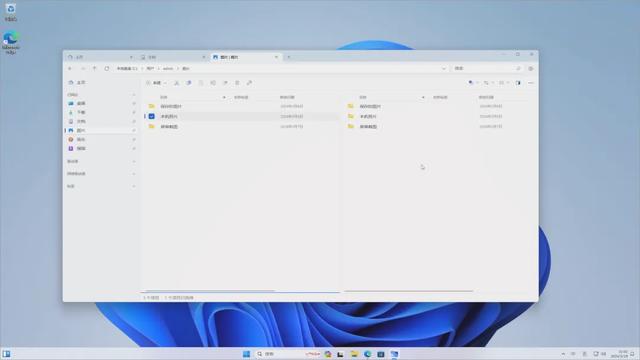Image resolution: width=640 pixels, height=360 pixels.
Task: Add a new tab with the plus button
Action: (x=289, y=57)
